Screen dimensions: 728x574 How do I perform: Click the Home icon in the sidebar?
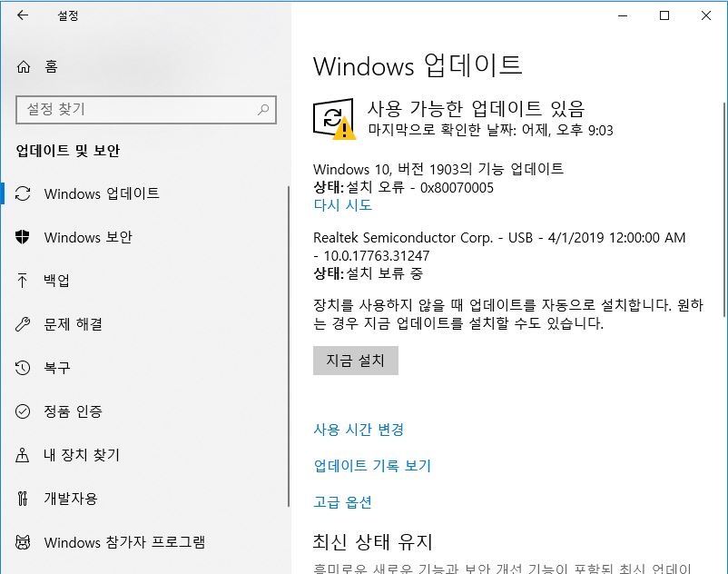pos(24,67)
